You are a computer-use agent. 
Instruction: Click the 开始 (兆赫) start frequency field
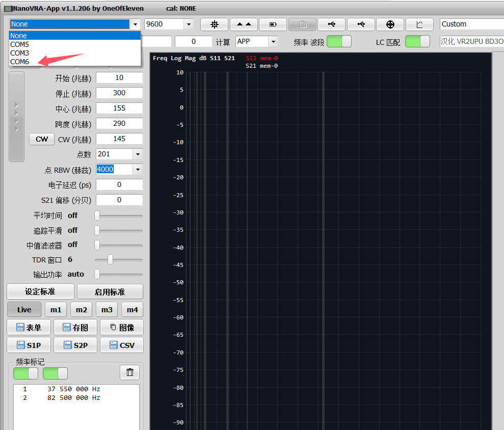(x=119, y=78)
